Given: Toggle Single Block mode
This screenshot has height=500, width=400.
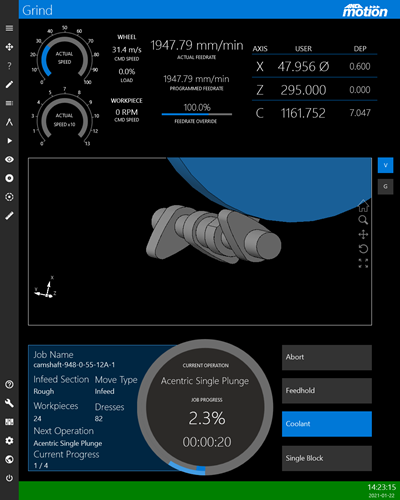Looking at the screenshot, I should pos(327,458).
